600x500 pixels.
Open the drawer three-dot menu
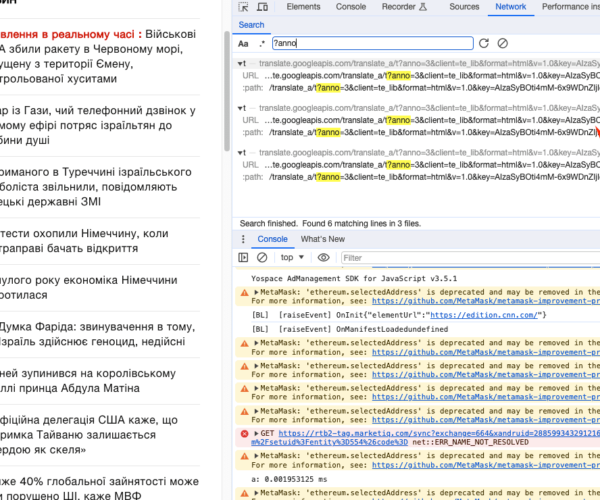pos(241,239)
